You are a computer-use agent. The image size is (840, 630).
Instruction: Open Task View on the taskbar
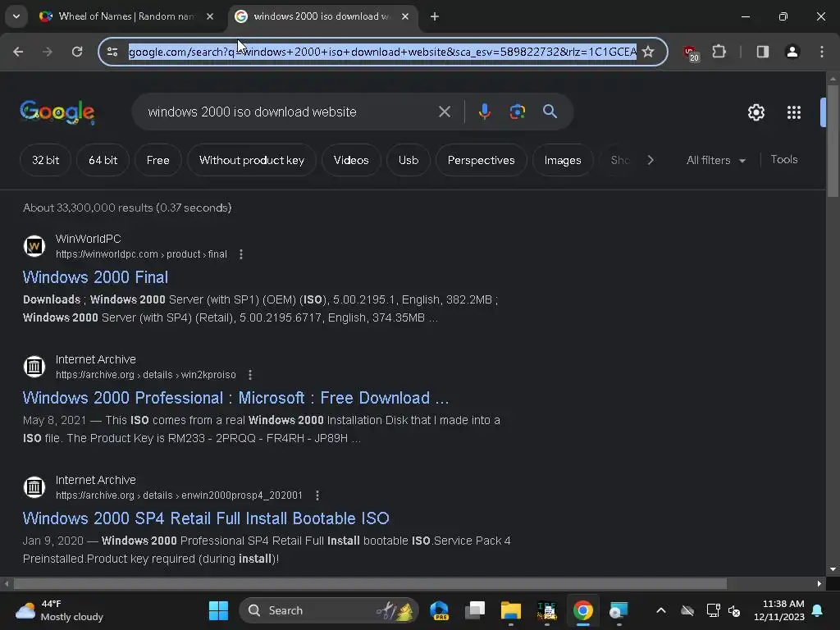click(x=475, y=610)
